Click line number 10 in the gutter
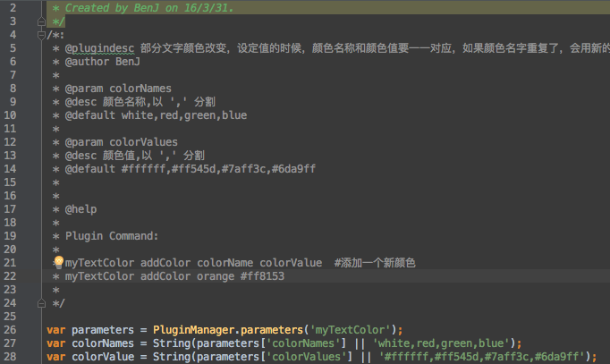Viewport: 610px width, 364px height. [x=10, y=115]
